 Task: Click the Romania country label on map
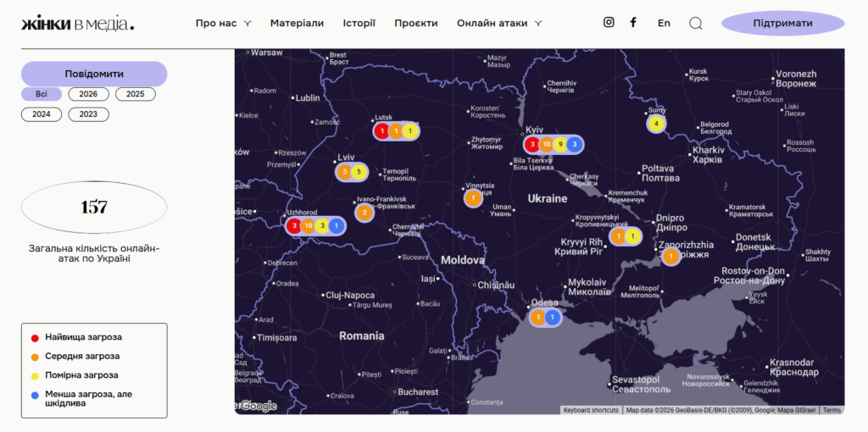tap(362, 335)
